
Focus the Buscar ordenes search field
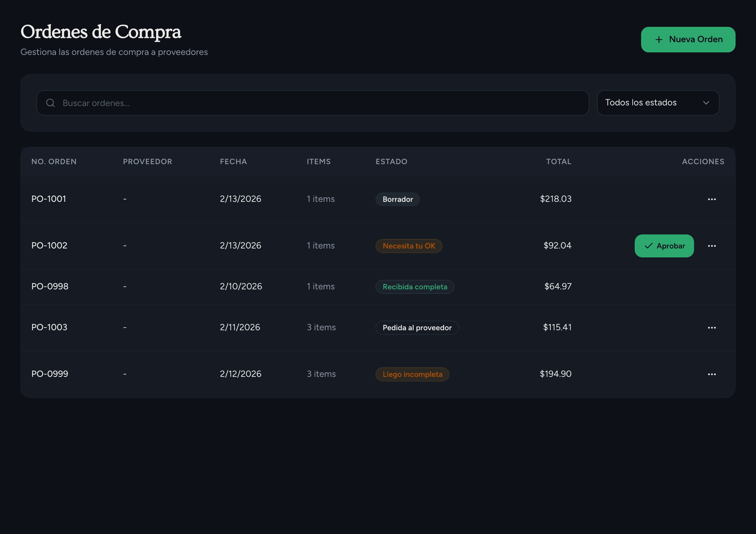pyautogui.click(x=313, y=103)
